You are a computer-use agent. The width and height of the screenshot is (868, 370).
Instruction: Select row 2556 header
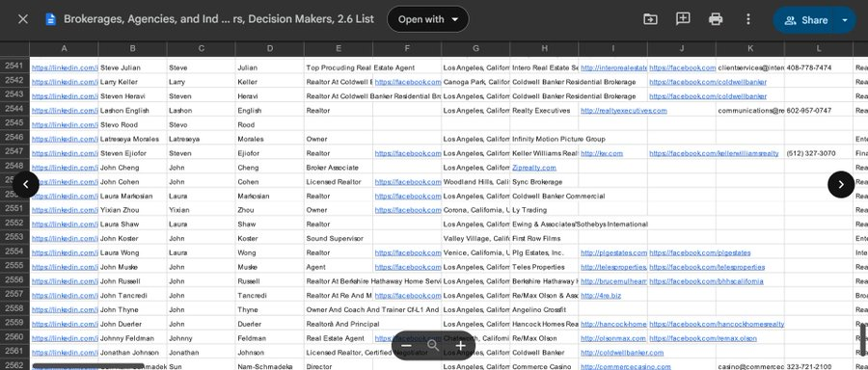[14, 279]
